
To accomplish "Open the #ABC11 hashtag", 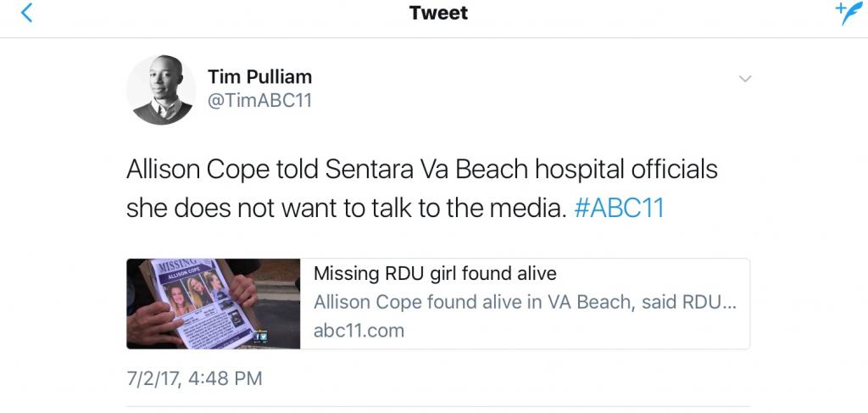I will [619, 208].
